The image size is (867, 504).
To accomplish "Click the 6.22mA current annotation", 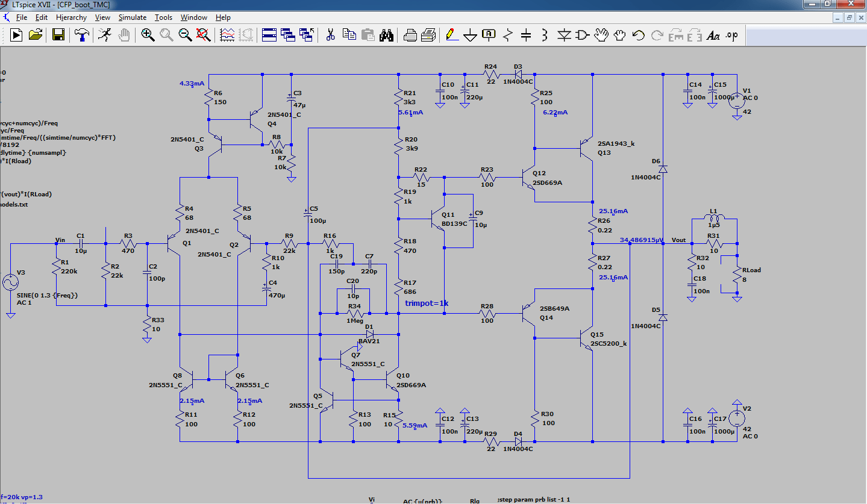I will [x=556, y=112].
